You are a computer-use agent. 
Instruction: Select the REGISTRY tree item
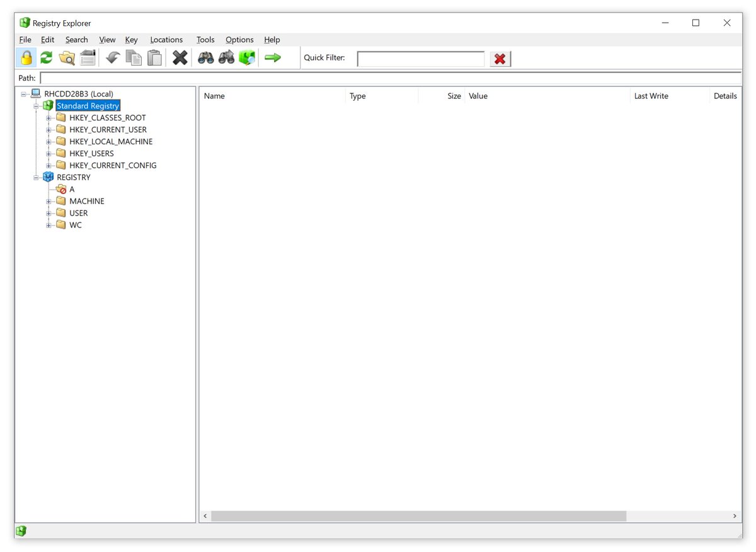tap(74, 178)
